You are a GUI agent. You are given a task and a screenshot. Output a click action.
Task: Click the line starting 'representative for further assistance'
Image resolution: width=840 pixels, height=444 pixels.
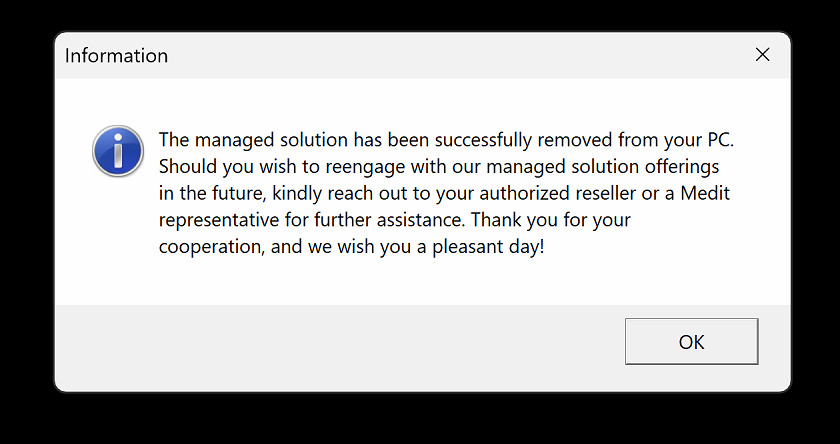(x=394, y=220)
